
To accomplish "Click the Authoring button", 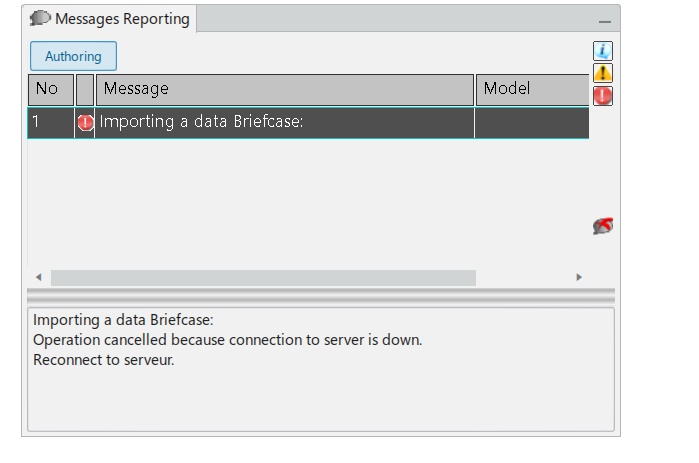I will [73, 57].
